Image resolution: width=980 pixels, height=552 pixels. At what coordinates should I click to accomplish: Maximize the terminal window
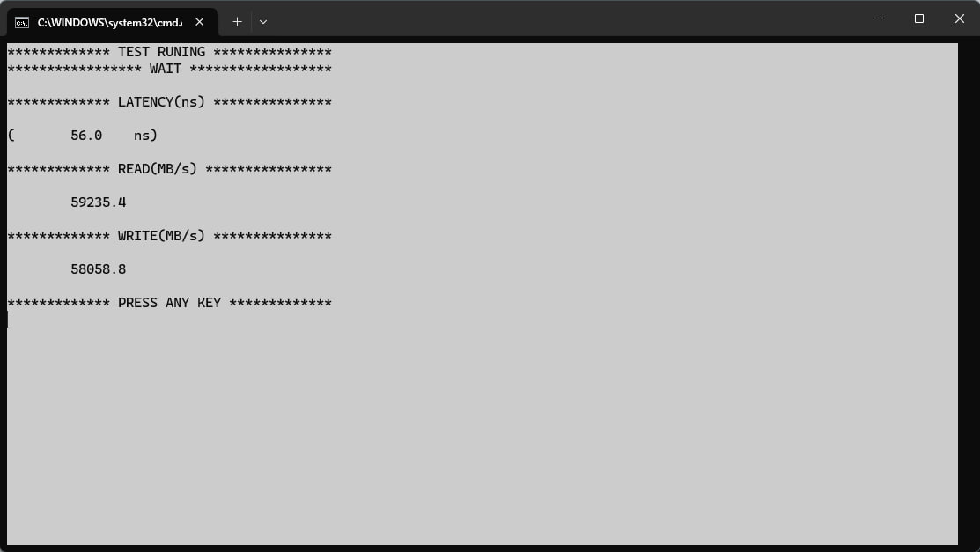pos(918,18)
